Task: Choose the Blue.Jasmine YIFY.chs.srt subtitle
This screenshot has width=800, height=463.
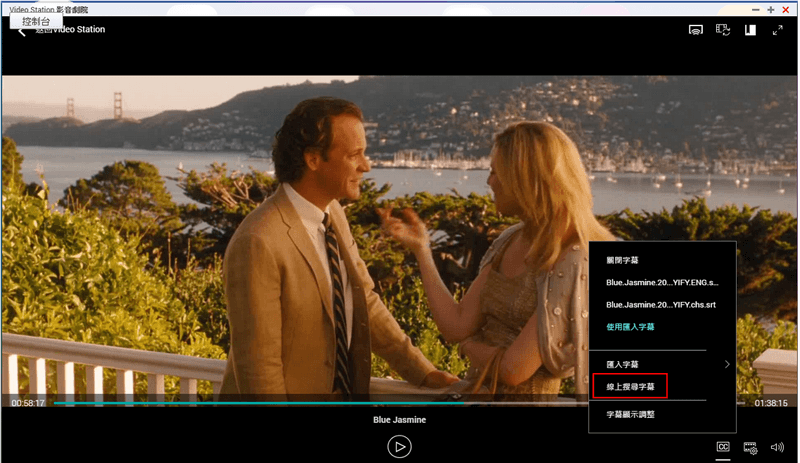Action: (661, 305)
